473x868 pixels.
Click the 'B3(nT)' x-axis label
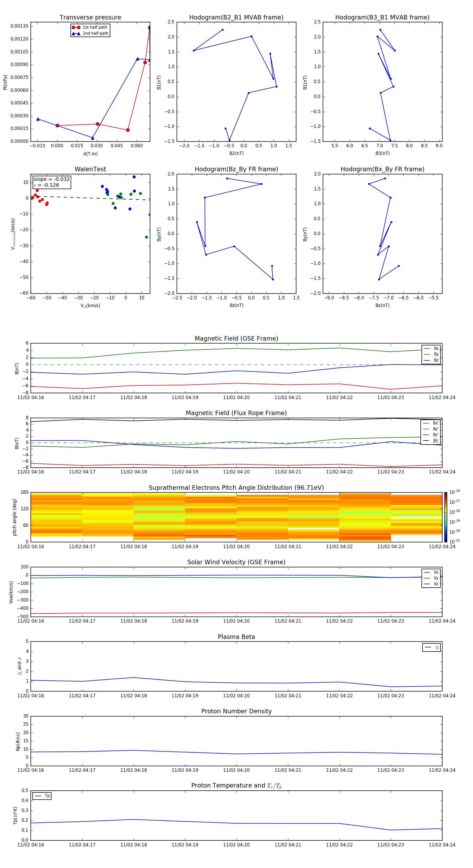coord(382,153)
